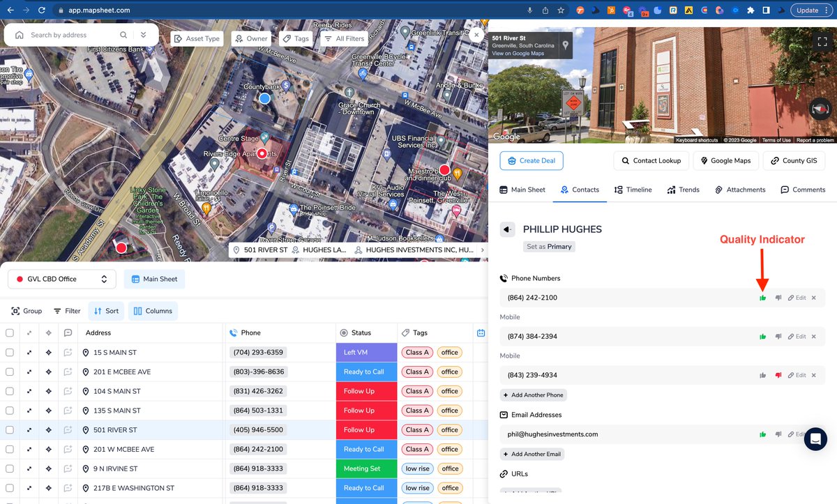Expand the search options chevron
Screen dimensions: 837x504
coord(143,35)
